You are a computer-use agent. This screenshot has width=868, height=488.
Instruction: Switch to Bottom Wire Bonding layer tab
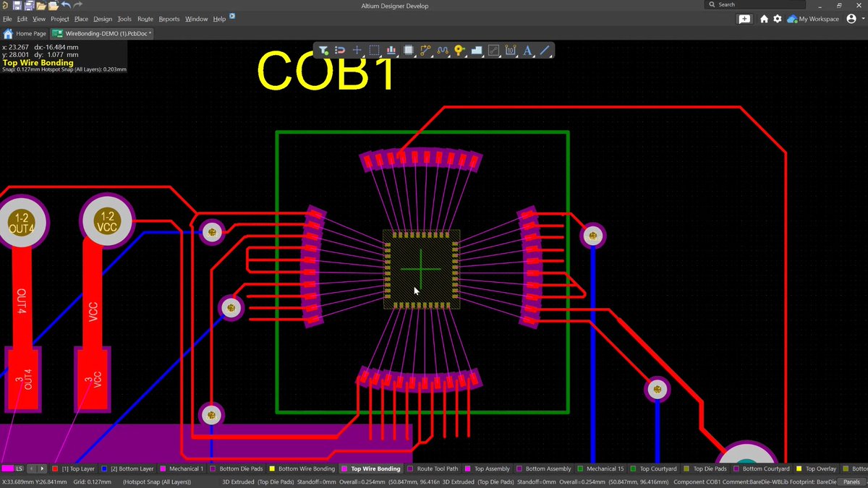tap(302, 468)
